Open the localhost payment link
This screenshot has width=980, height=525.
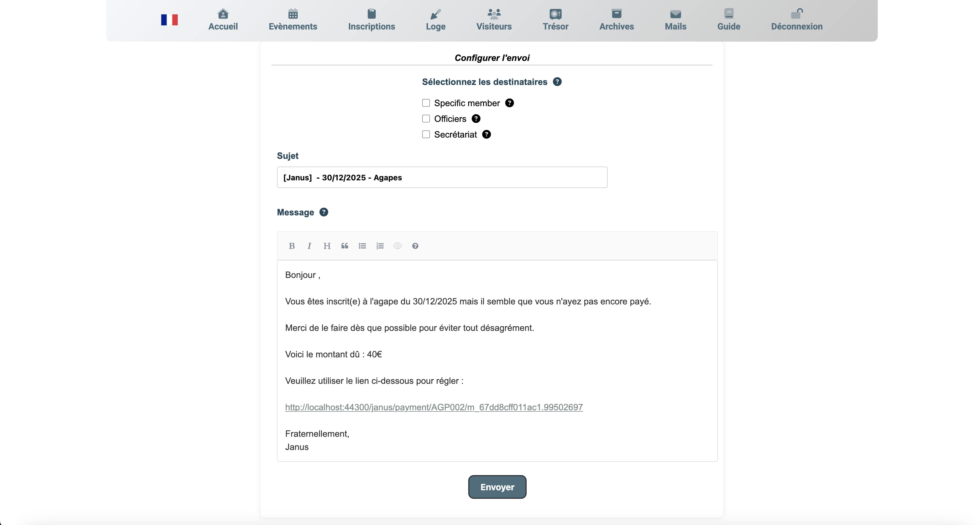pos(434,407)
